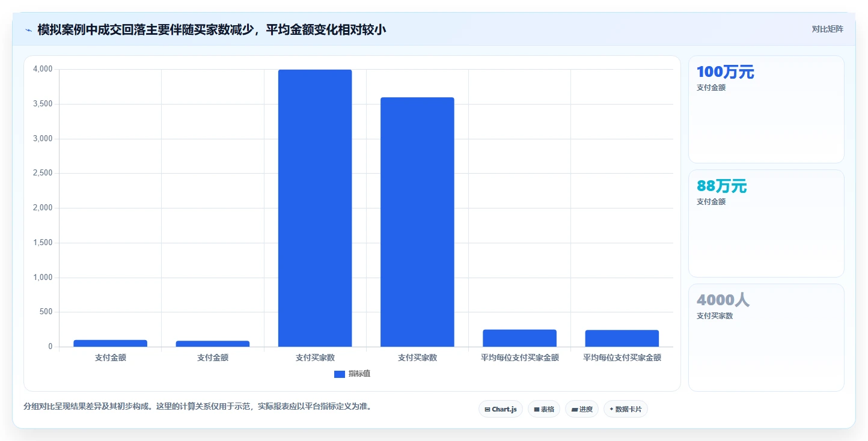Select the 表格 chip
The width and height of the screenshot is (868, 441).
click(544, 409)
